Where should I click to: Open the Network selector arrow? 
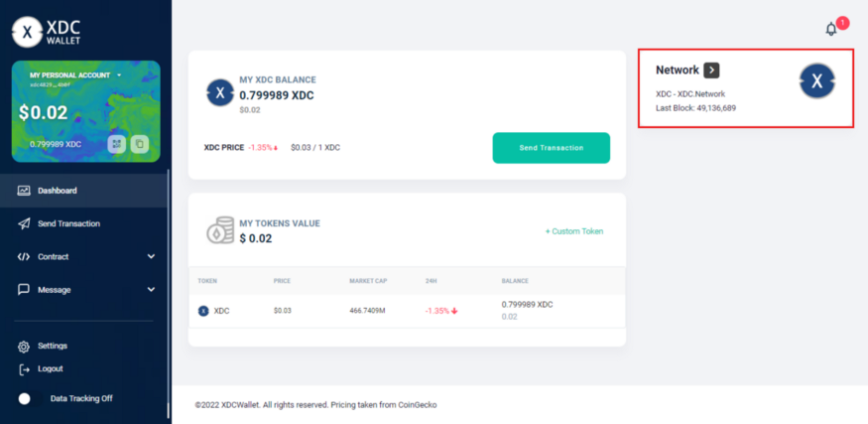click(x=711, y=70)
